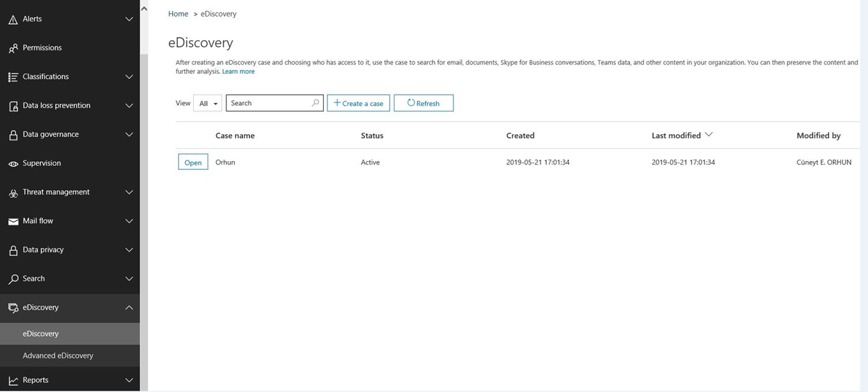Viewport: 868px width, 392px height.
Task: Expand the Alerts section chevron
Action: 129,19
